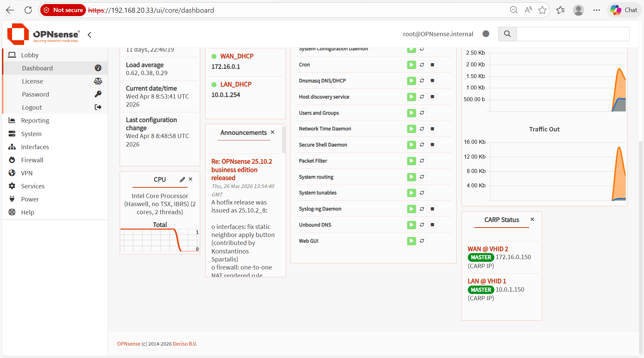This screenshot has width=644, height=358.
Task: Restart the Web GUI service
Action: coord(422,241)
